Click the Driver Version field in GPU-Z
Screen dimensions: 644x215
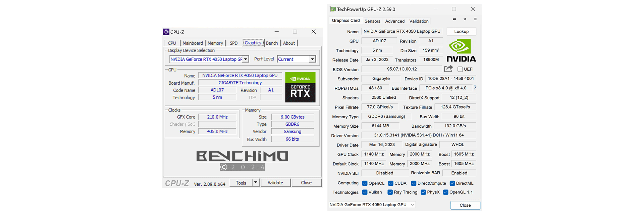point(419,135)
